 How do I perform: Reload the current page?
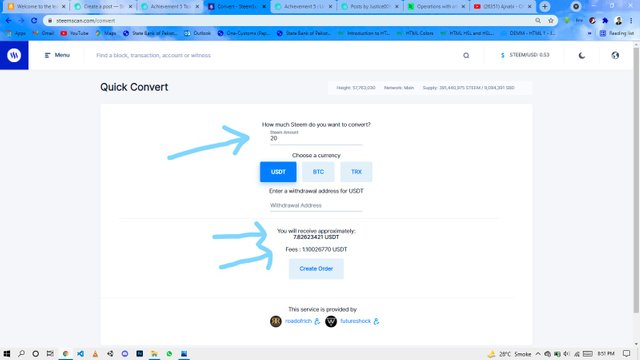click(34, 20)
